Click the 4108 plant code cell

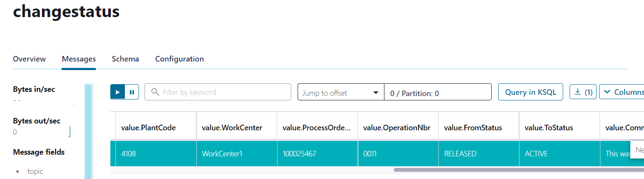tap(156, 153)
